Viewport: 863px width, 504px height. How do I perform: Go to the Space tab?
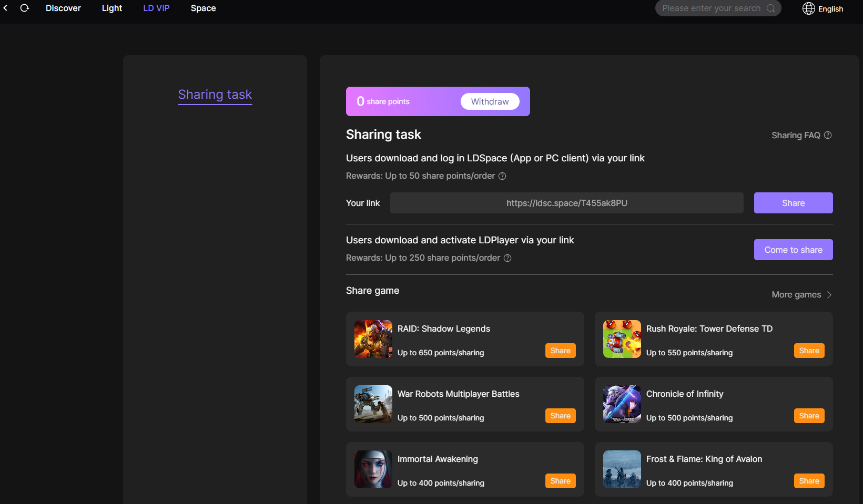coord(204,8)
